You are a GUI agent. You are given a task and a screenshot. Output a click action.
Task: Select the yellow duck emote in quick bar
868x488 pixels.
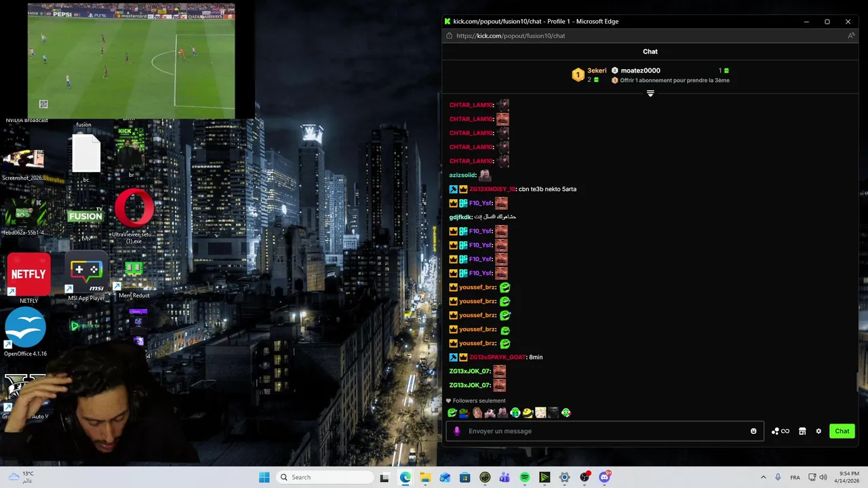(528, 413)
